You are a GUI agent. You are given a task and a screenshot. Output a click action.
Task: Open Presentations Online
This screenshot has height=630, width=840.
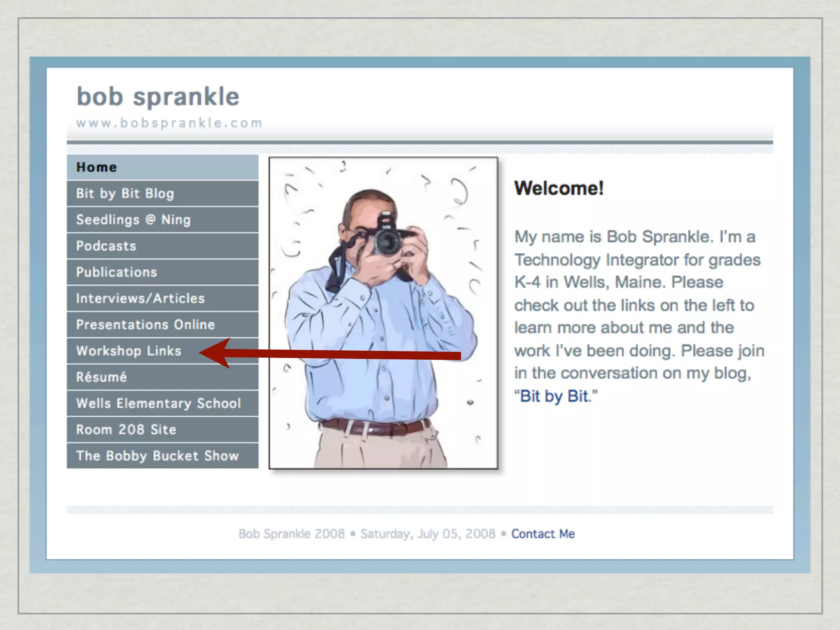coord(145,324)
